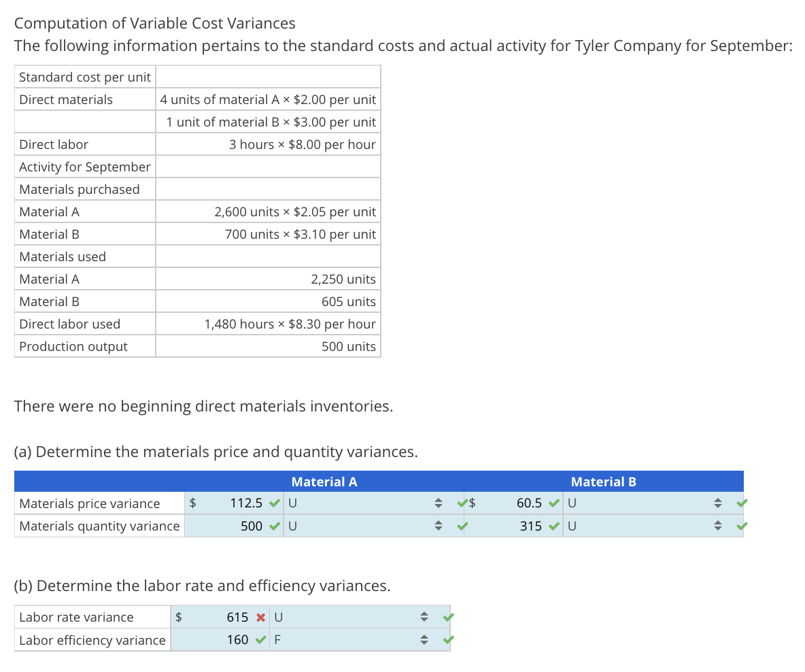Click the green checkmark next to 315

pos(553,526)
